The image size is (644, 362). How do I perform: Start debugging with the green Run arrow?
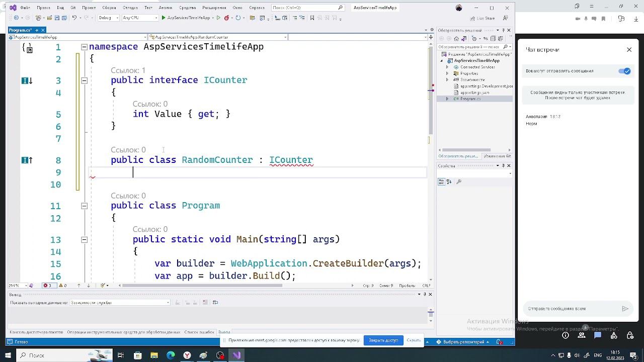coord(164,18)
